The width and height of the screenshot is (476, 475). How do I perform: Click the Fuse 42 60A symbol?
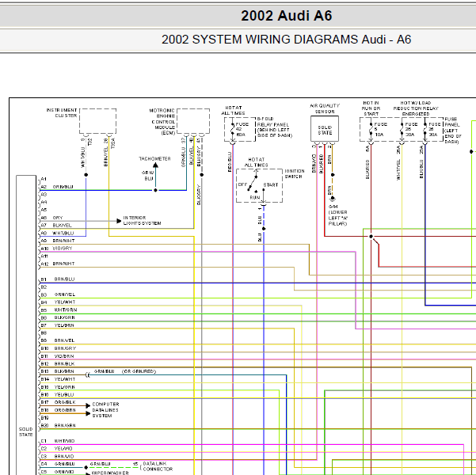pyautogui.click(x=233, y=129)
